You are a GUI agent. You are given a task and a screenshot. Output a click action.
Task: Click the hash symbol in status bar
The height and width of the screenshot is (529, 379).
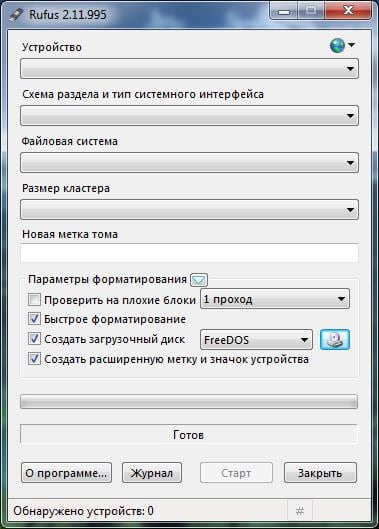tap(300, 511)
